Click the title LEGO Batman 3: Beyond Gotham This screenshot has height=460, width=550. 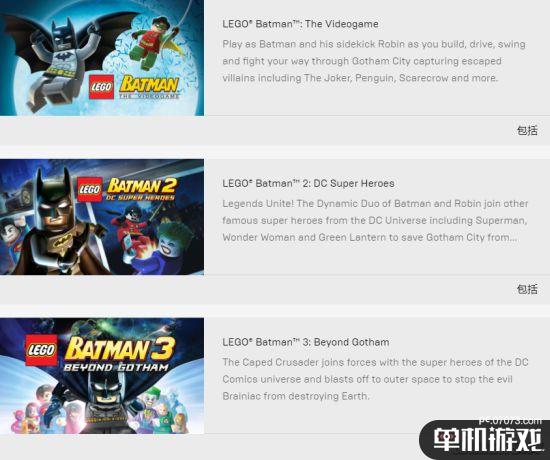click(x=306, y=342)
